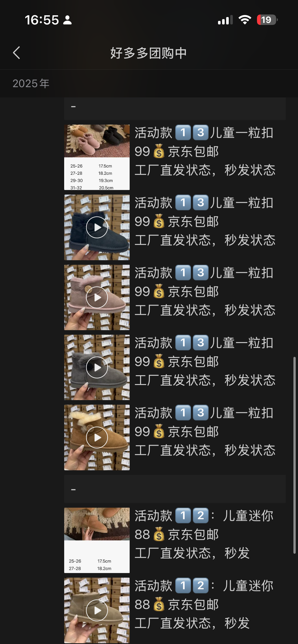Tap the cellular signal bars icon
The height and width of the screenshot is (644, 298).
click(x=225, y=20)
